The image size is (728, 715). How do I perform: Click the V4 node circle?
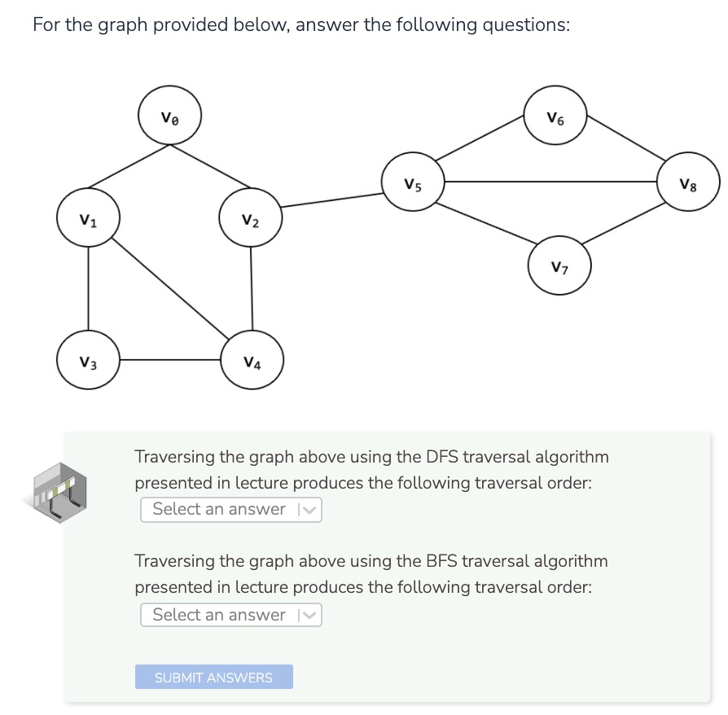[x=252, y=359]
